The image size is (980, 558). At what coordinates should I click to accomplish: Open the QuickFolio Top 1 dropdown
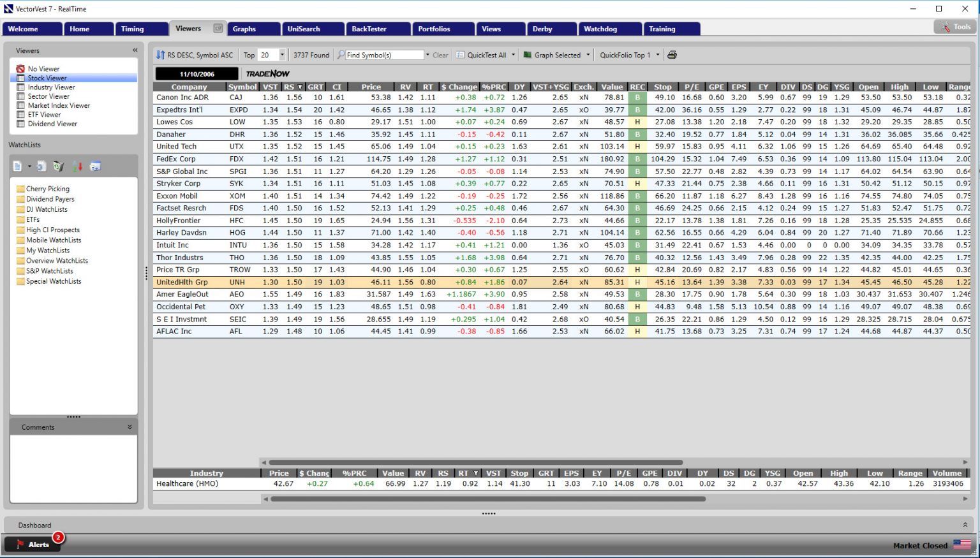coord(658,55)
